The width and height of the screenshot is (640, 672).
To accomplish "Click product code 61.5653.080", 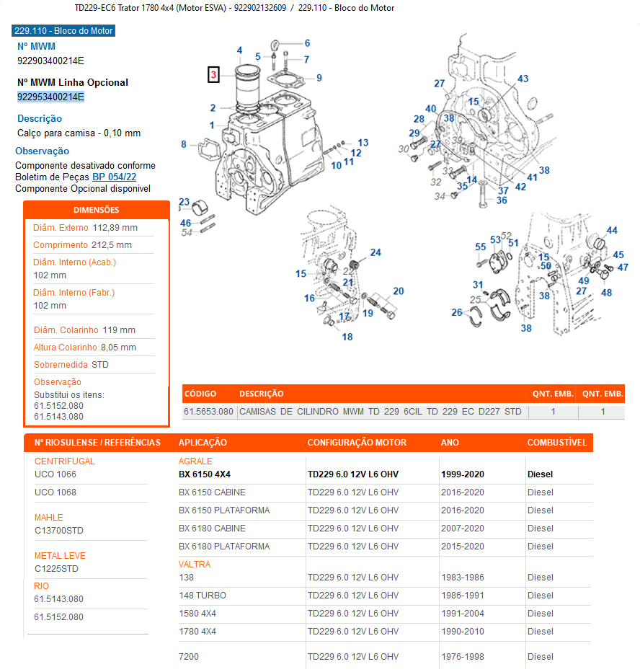I will (209, 412).
